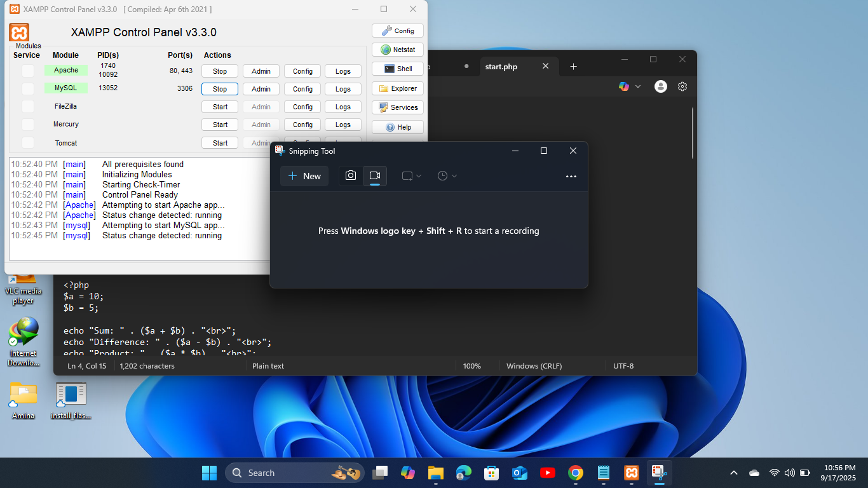Expand Copilot dropdown arrow in Notepad
Screen dimensions: 868x488
tap(638, 86)
